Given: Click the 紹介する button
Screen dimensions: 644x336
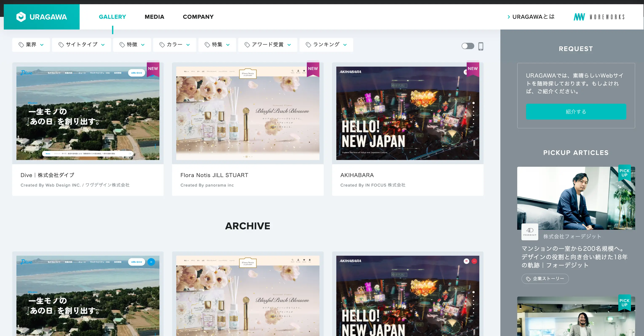Looking at the screenshot, I should pos(576,112).
